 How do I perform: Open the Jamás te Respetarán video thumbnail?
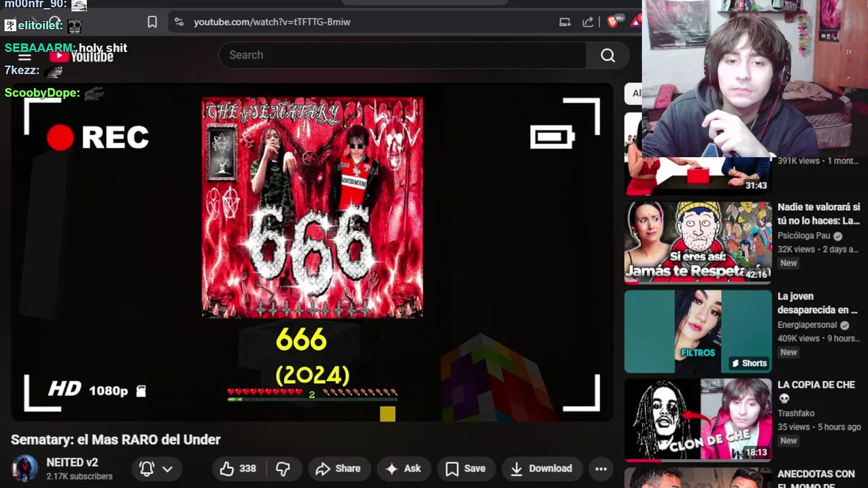(x=698, y=243)
